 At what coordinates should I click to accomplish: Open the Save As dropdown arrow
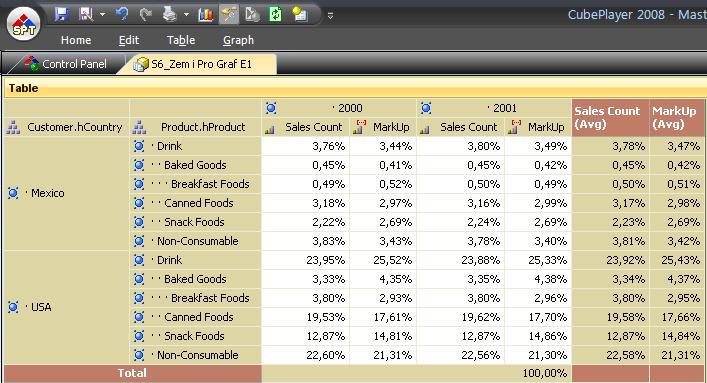(x=102, y=14)
